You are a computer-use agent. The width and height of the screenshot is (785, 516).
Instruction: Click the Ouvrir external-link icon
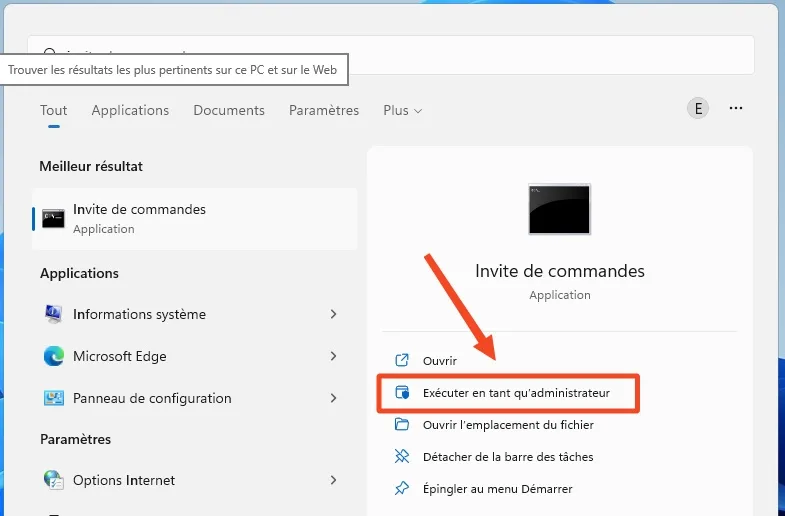point(402,360)
